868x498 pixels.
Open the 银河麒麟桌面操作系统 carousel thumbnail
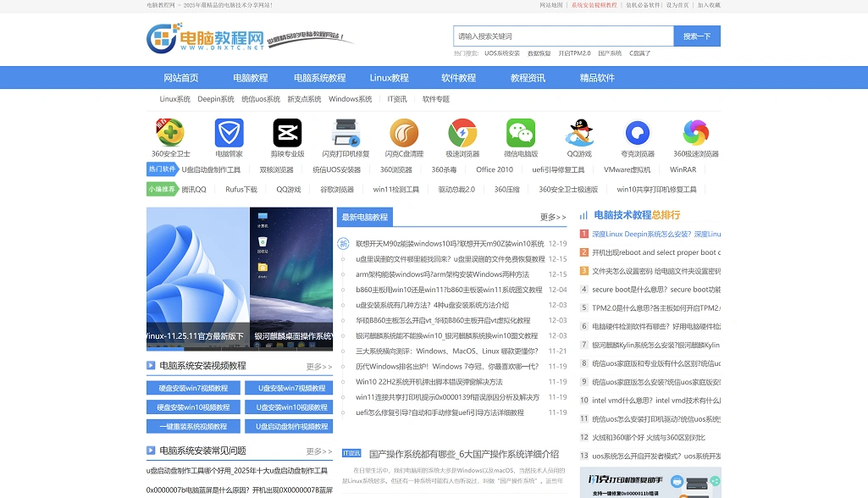(293, 336)
